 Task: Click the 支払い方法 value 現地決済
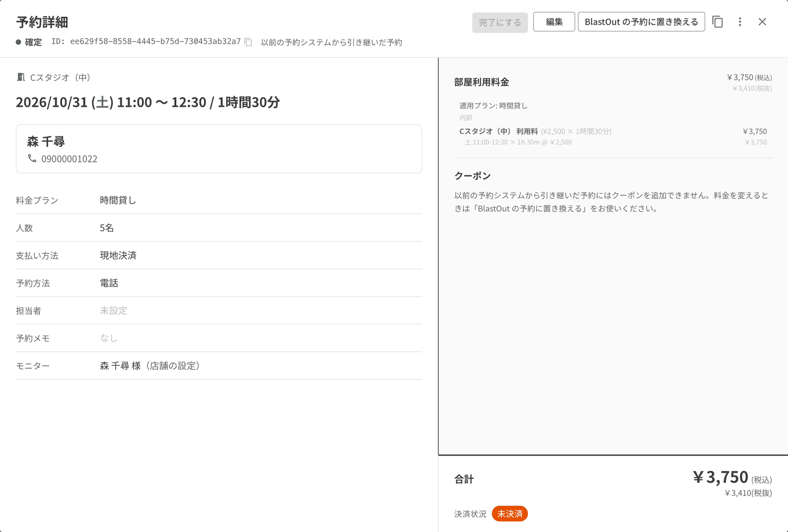pos(118,255)
